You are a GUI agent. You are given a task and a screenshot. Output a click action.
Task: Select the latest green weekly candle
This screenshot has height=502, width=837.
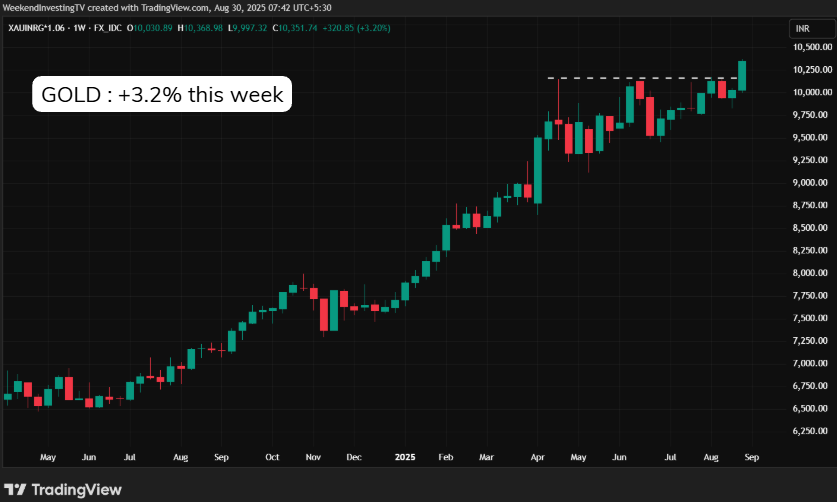click(x=742, y=76)
